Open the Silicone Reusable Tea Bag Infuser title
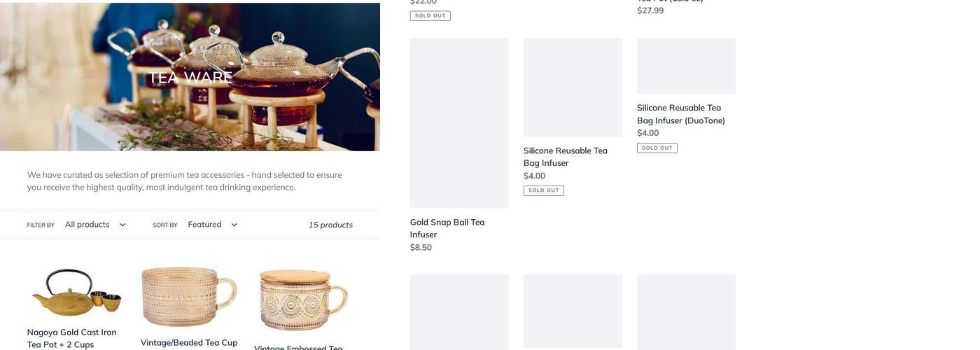 pyautogui.click(x=565, y=157)
